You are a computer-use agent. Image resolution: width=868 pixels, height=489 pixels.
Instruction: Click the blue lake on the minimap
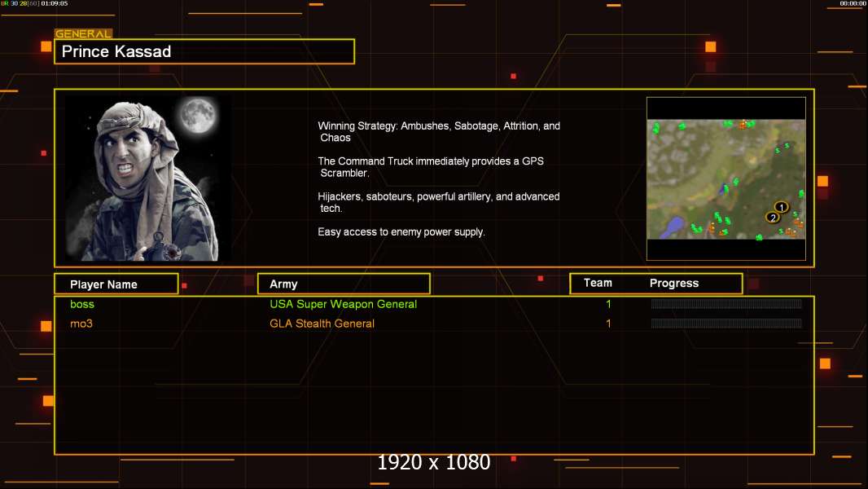[674, 226]
